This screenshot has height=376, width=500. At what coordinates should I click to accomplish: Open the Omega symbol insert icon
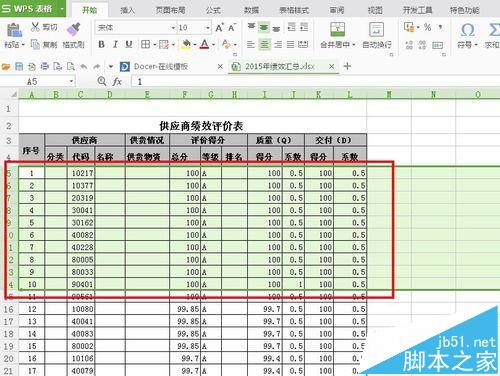point(467,30)
